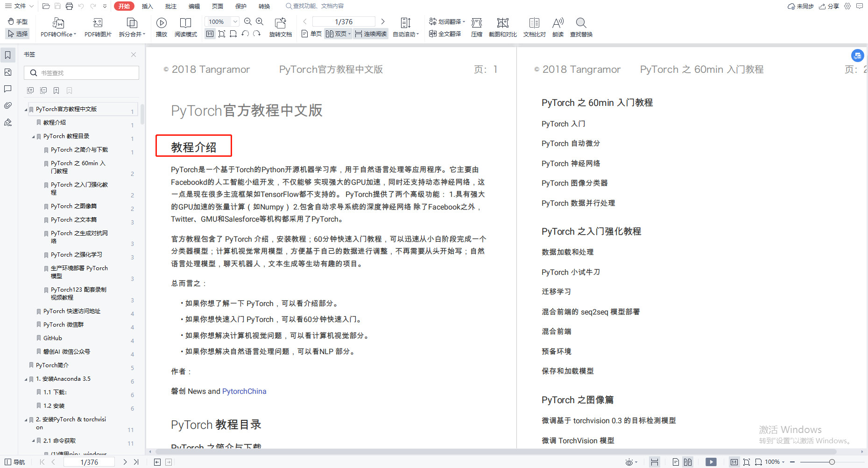Click the zoom out magnifier icon

(x=248, y=21)
